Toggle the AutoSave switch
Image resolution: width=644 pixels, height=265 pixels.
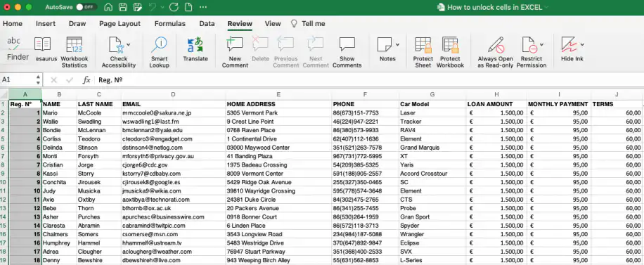86,7
